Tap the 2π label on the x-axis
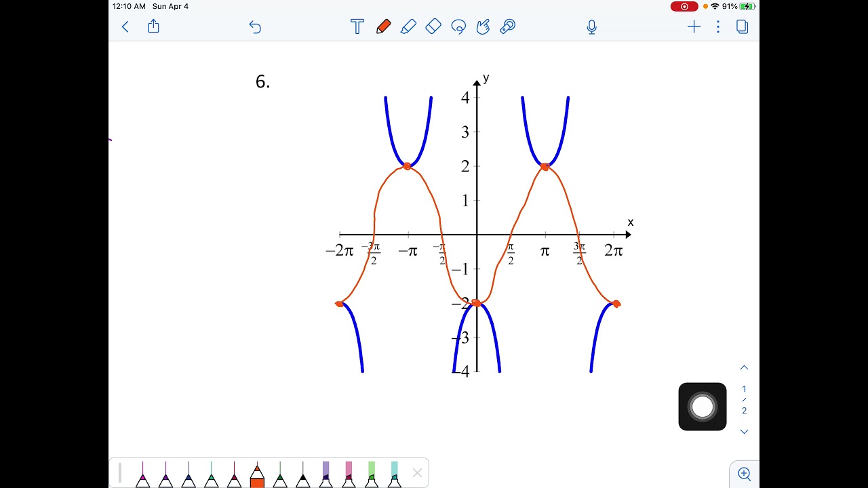Viewport: 868px width, 488px height. (614, 251)
